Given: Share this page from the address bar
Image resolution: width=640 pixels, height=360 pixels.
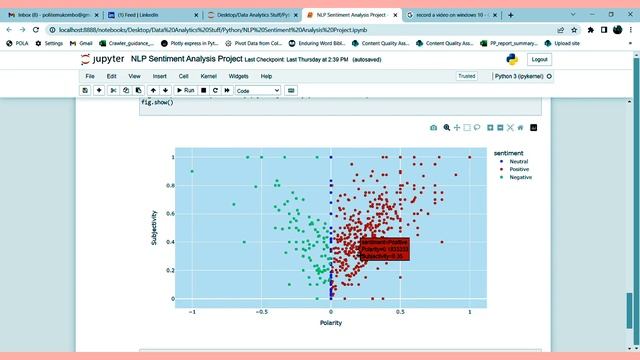Looking at the screenshot, I should point(561,30).
